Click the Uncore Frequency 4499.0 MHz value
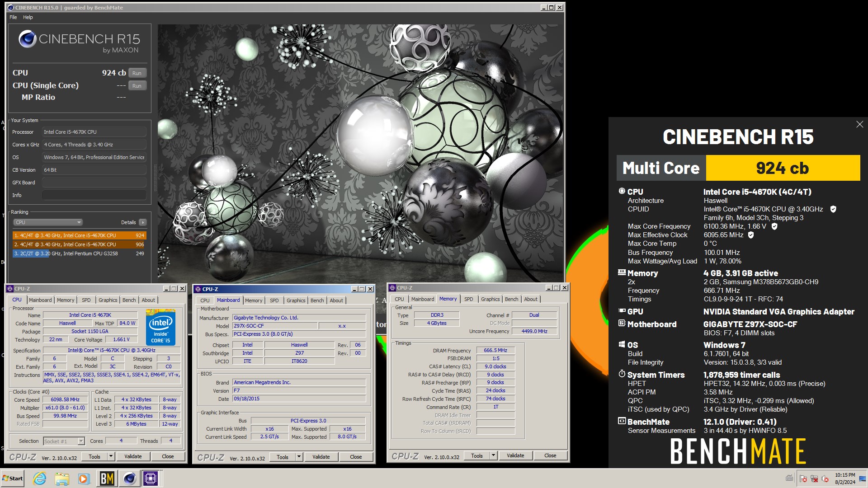This screenshot has height=488, width=868. coord(534,331)
